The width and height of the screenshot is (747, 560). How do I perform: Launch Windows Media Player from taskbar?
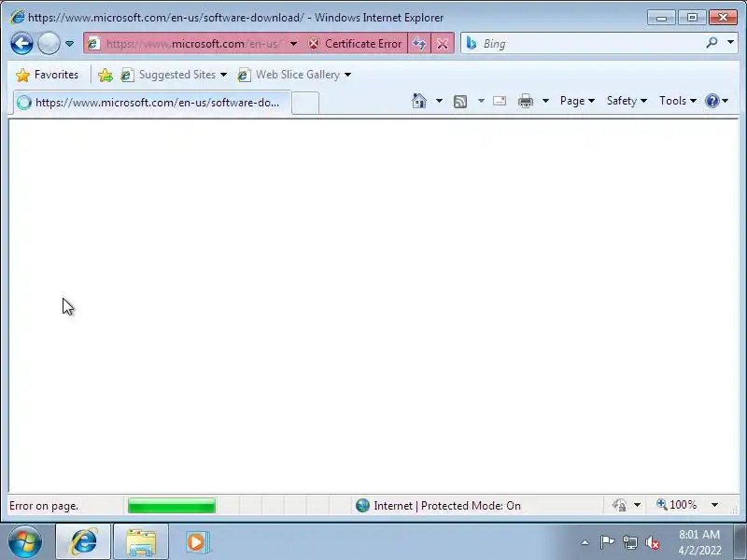pyautogui.click(x=196, y=541)
